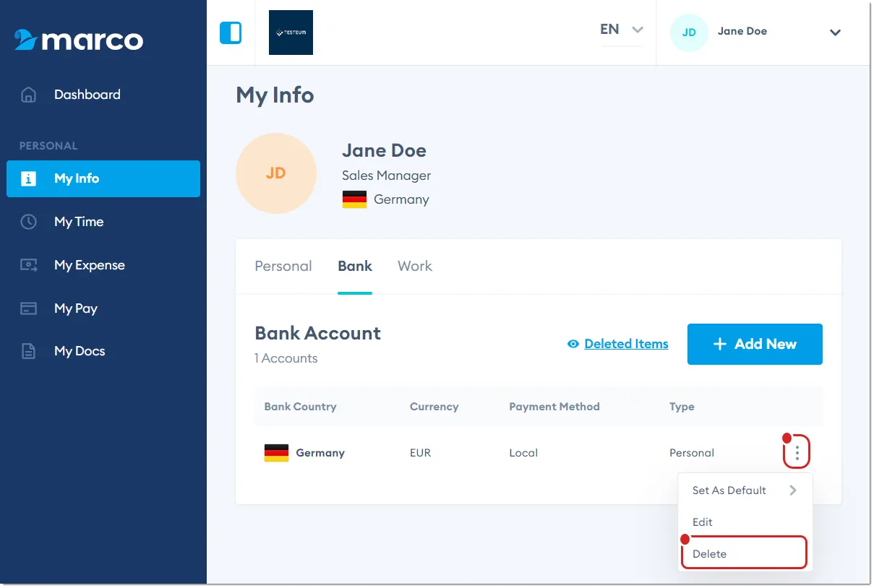Click the Germany flag in table row
874x588 pixels.
pyautogui.click(x=276, y=453)
